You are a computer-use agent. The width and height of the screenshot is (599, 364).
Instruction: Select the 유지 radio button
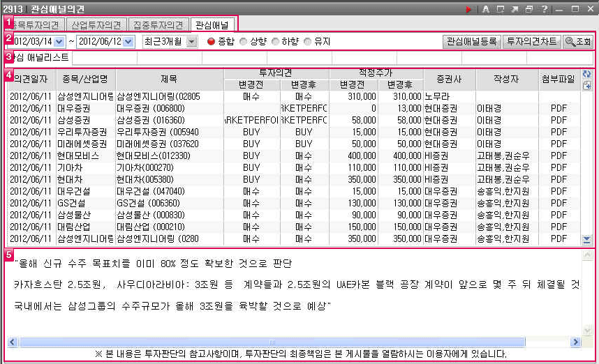[x=307, y=42]
